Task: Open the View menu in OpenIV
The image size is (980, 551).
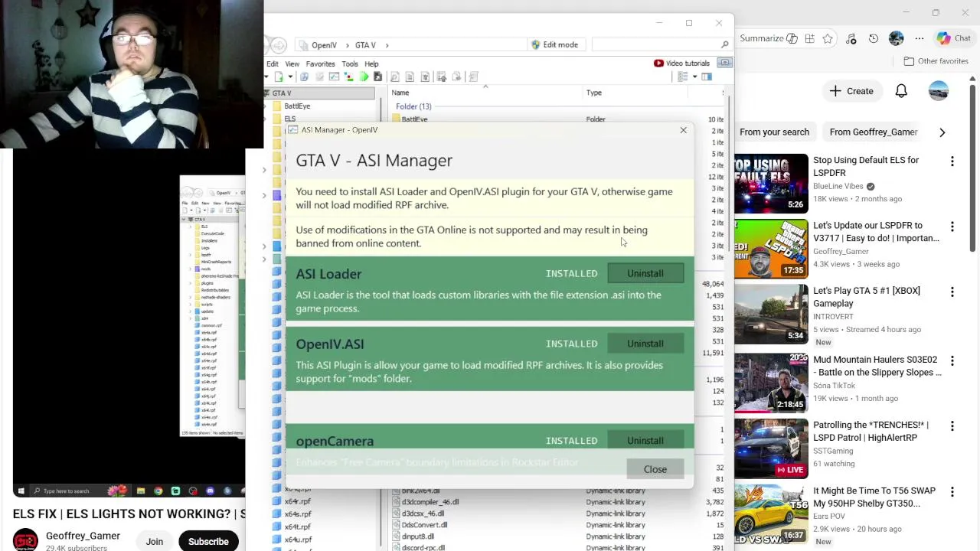Action: click(x=292, y=64)
